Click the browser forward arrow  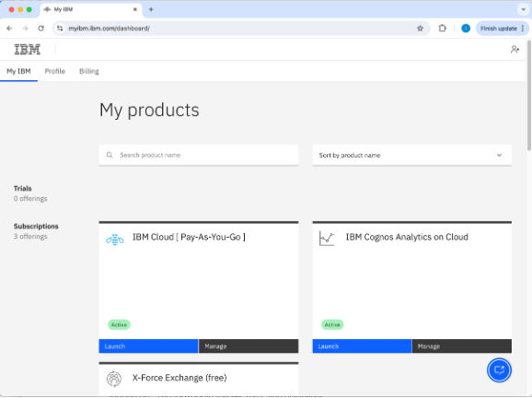(25, 29)
